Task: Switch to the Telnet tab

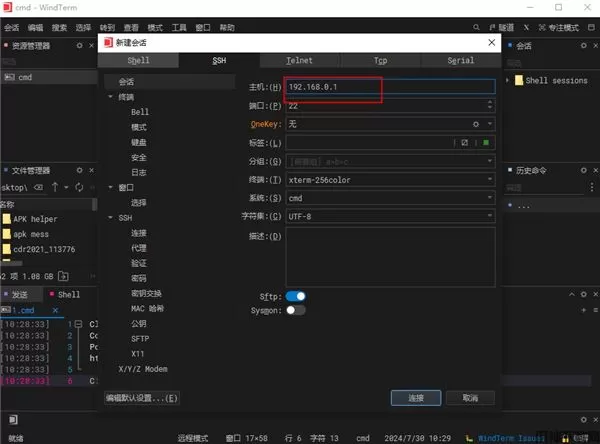Action: click(299, 60)
